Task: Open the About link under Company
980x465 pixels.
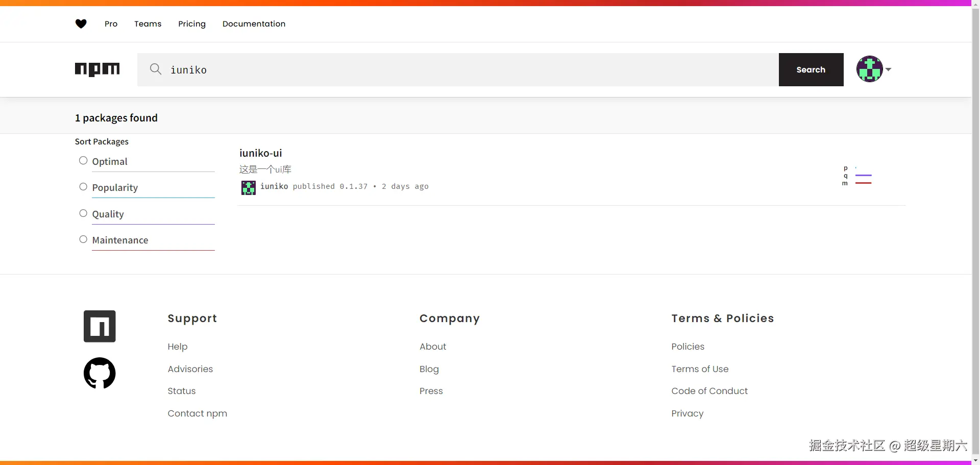Action: (x=433, y=347)
